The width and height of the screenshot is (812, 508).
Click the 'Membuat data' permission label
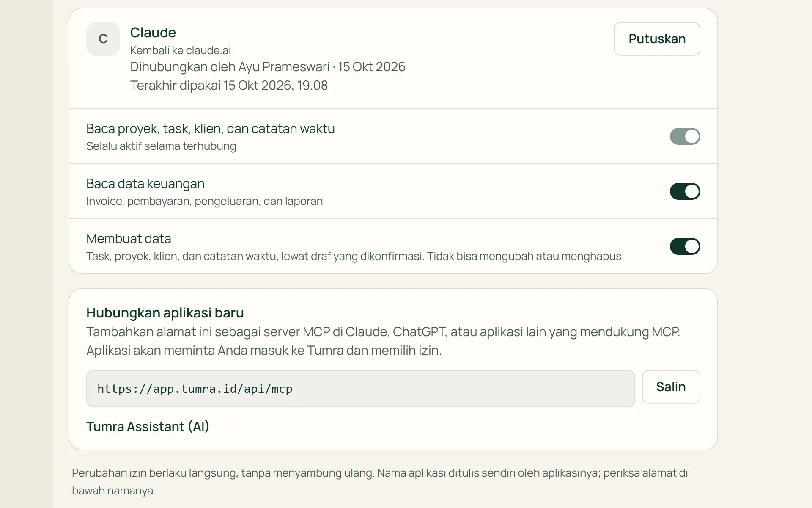click(x=129, y=239)
